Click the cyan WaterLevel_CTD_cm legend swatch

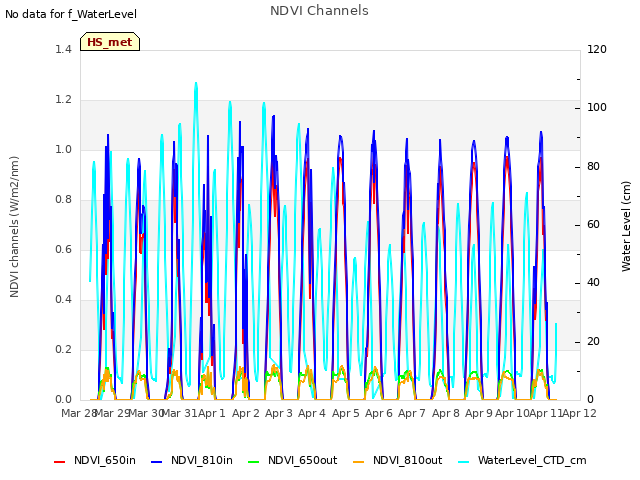click(x=464, y=462)
